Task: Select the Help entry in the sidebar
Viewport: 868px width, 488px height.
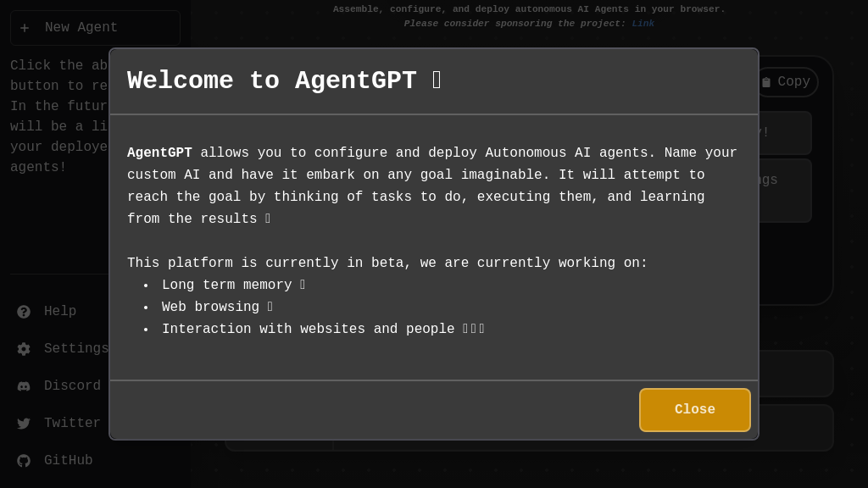Action: (60, 311)
